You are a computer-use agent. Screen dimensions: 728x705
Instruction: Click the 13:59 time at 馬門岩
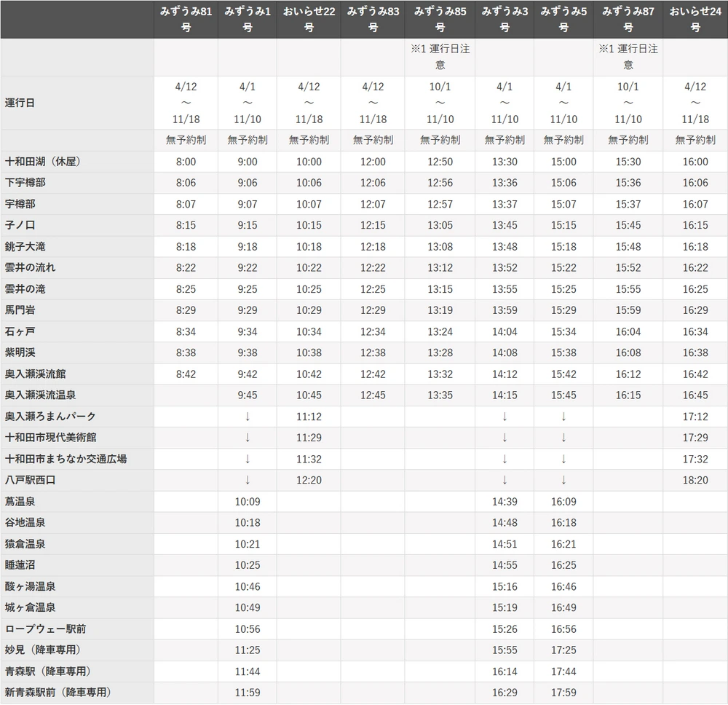pos(505,310)
